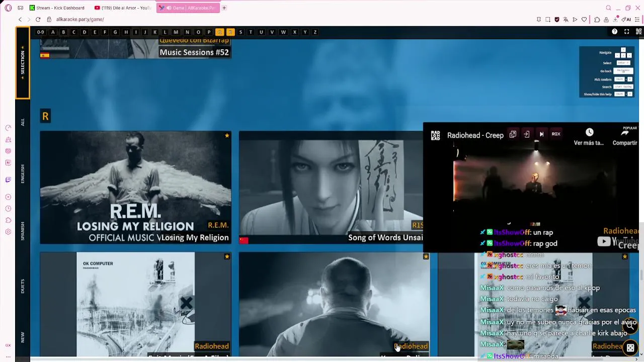Click the RGX button in the video header

point(556,134)
